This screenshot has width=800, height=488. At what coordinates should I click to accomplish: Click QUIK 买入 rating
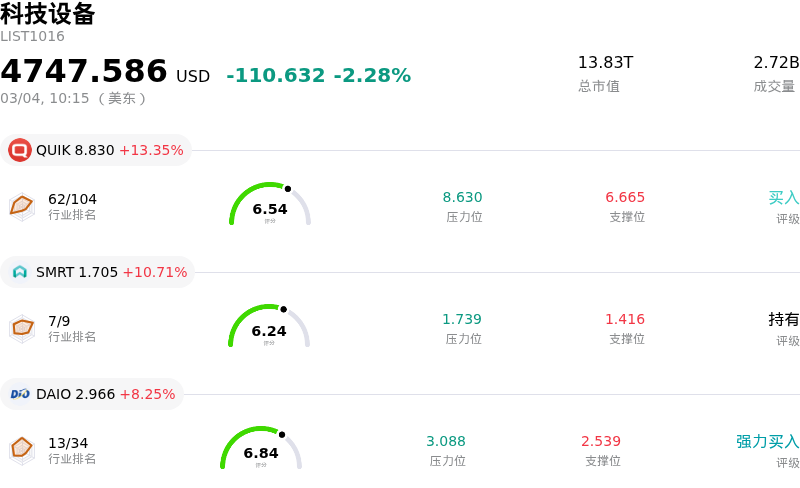click(x=783, y=198)
